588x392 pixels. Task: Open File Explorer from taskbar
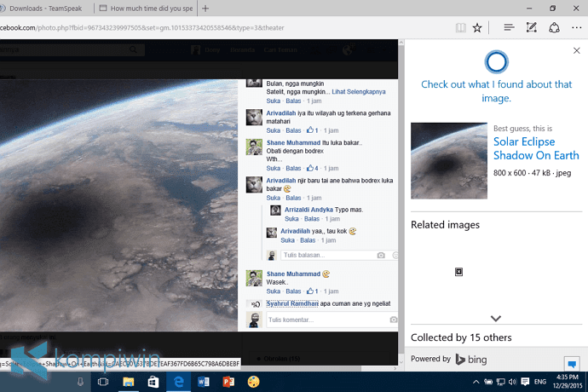(128, 382)
